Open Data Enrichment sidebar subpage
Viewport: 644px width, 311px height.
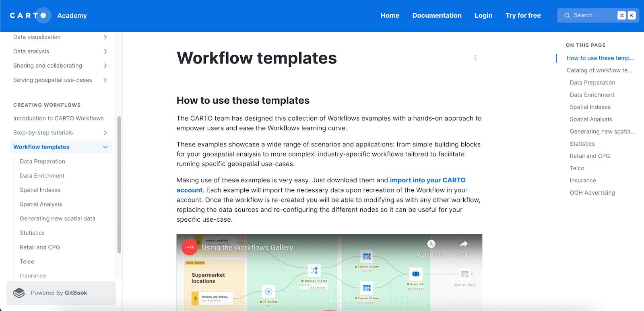pyautogui.click(x=42, y=176)
